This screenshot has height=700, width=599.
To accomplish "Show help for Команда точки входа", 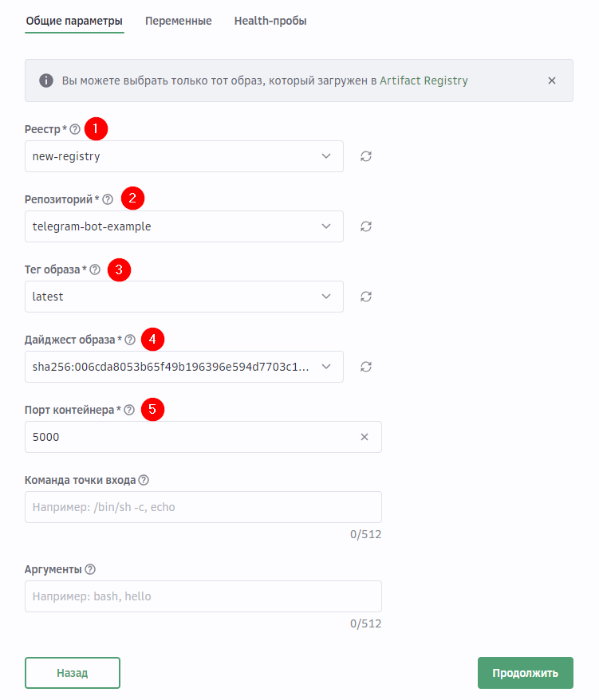I will point(144,480).
